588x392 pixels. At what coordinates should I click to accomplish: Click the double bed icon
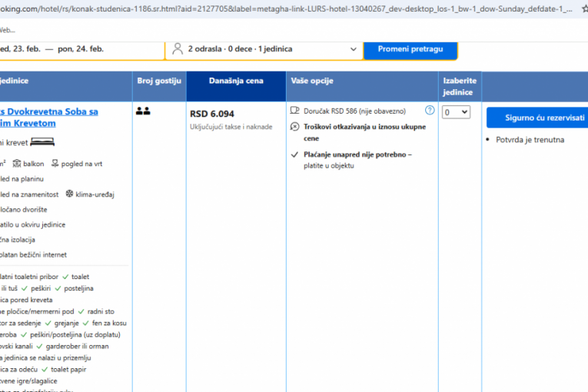click(43, 142)
